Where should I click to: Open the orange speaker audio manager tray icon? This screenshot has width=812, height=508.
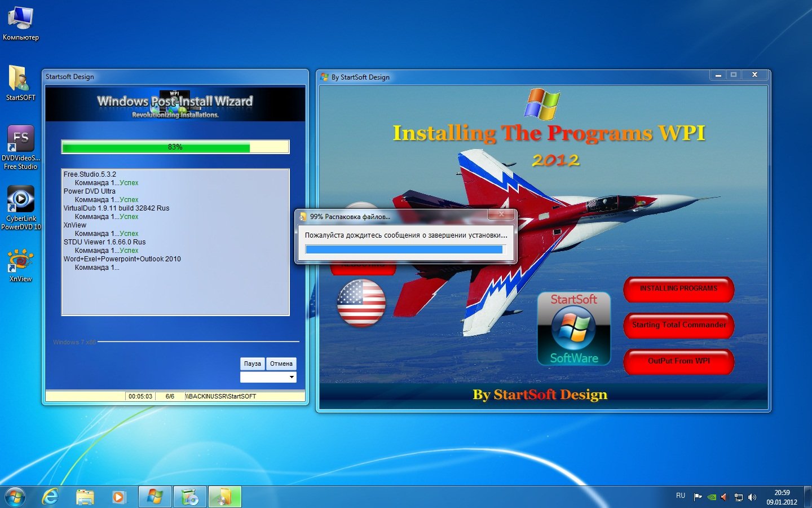tap(725, 497)
